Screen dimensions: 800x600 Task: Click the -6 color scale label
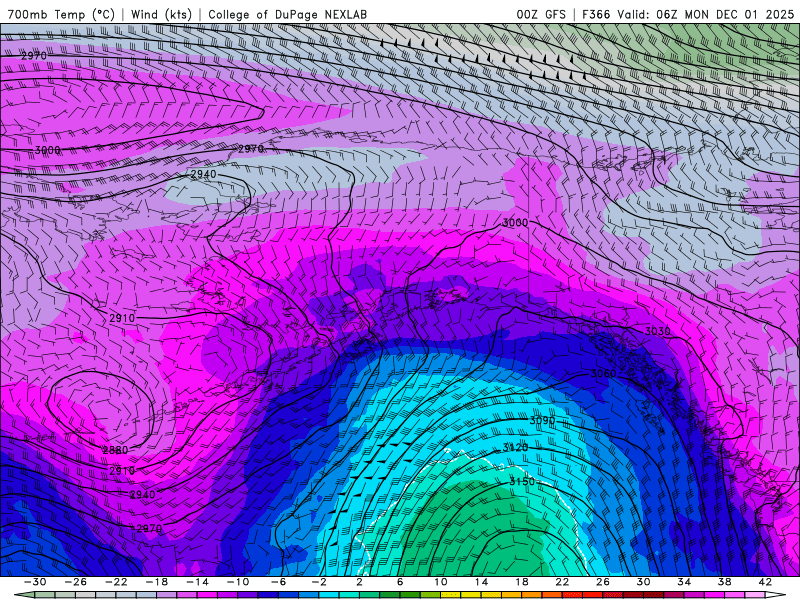coord(279,582)
